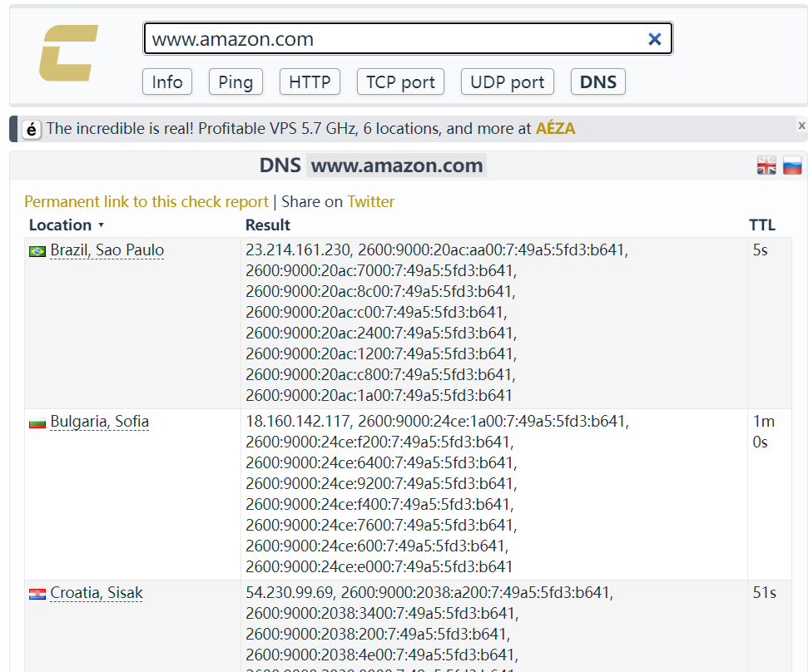Click the Croatia flag icon
The width and height of the screenshot is (808, 672).
37,594
